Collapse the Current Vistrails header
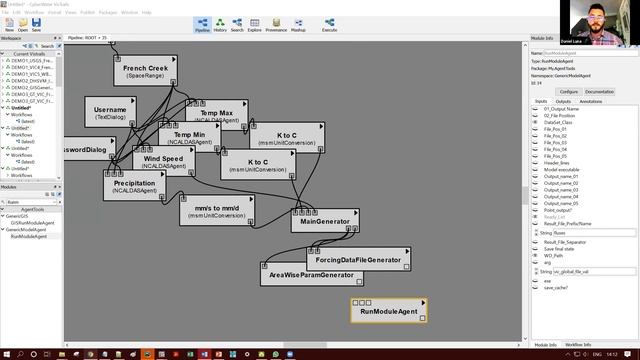The width and height of the screenshot is (640, 360). click(x=3, y=53)
